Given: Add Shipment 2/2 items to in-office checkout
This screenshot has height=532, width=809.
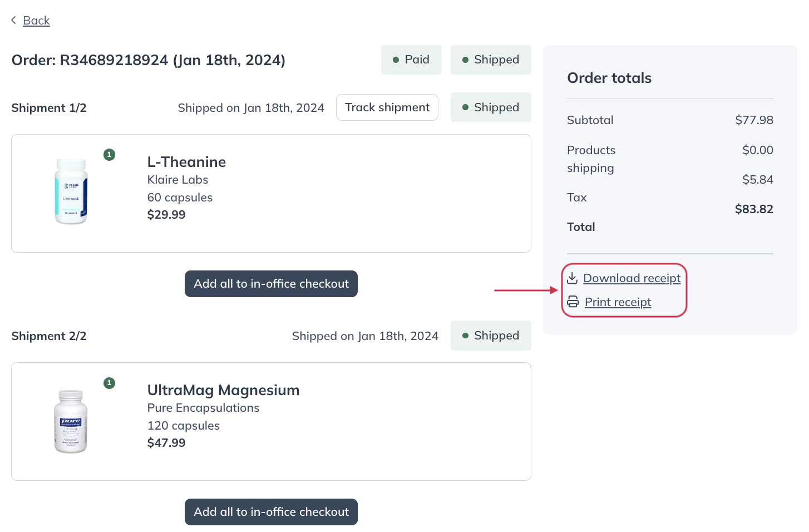Looking at the screenshot, I should coord(271,512).
